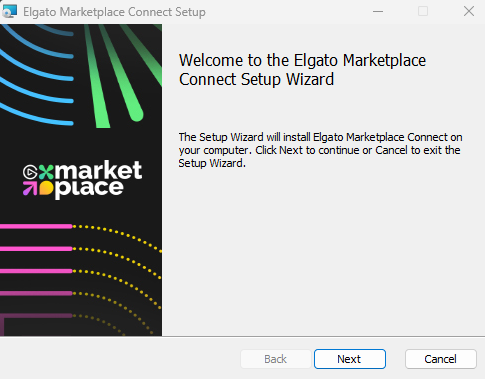
Task: Click the Cancel button
Action: click(x=440, y=359)
